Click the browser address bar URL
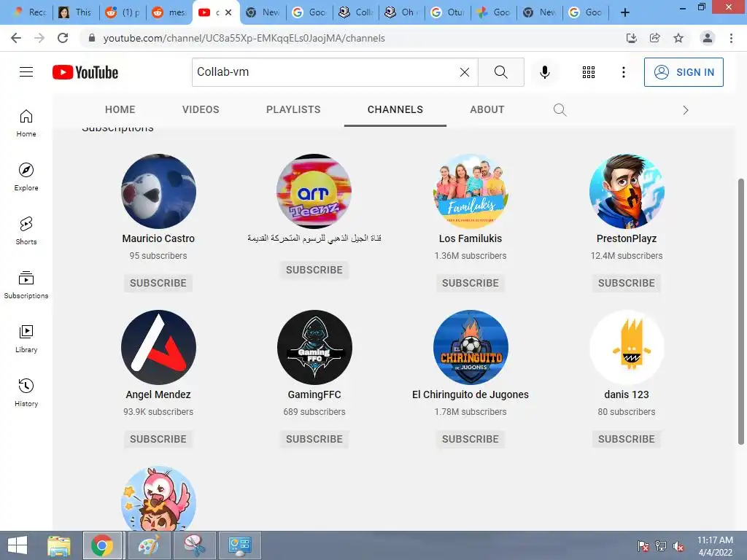Image resolution: width=747 pixels, height=560 pixels. point(244,38)
